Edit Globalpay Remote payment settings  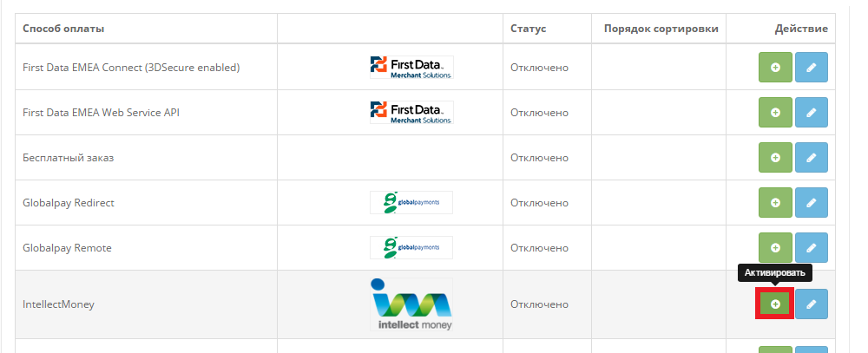[812, 247]
